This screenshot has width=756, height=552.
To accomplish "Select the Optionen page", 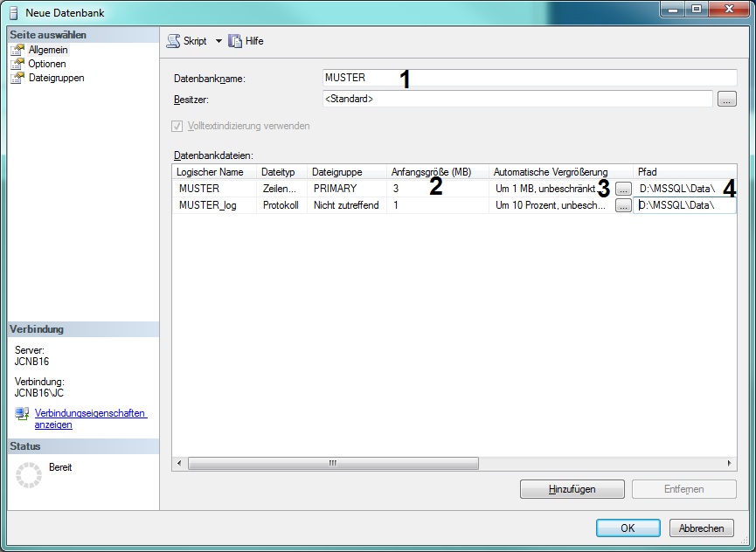I will click(47, 64).
